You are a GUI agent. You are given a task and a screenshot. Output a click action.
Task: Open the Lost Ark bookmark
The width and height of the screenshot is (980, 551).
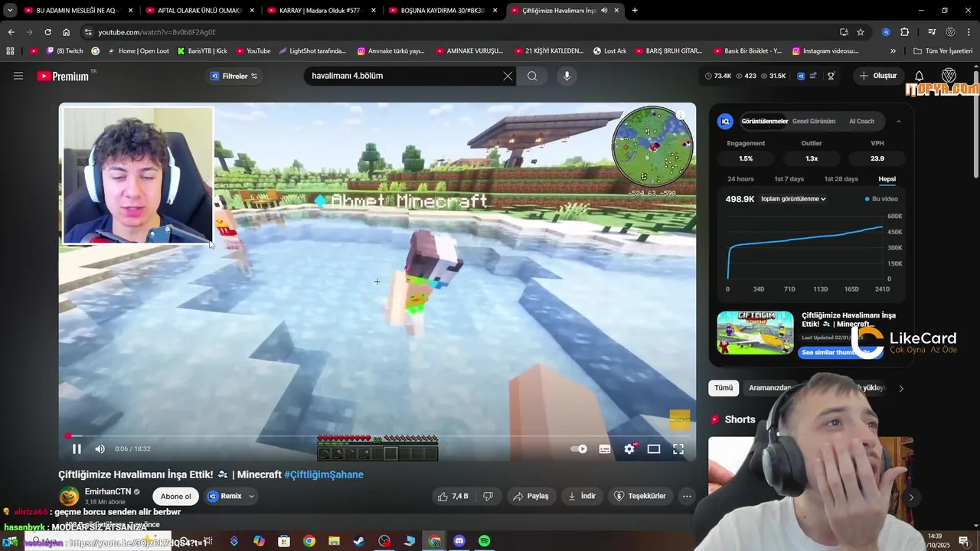[x=609, y=51]
